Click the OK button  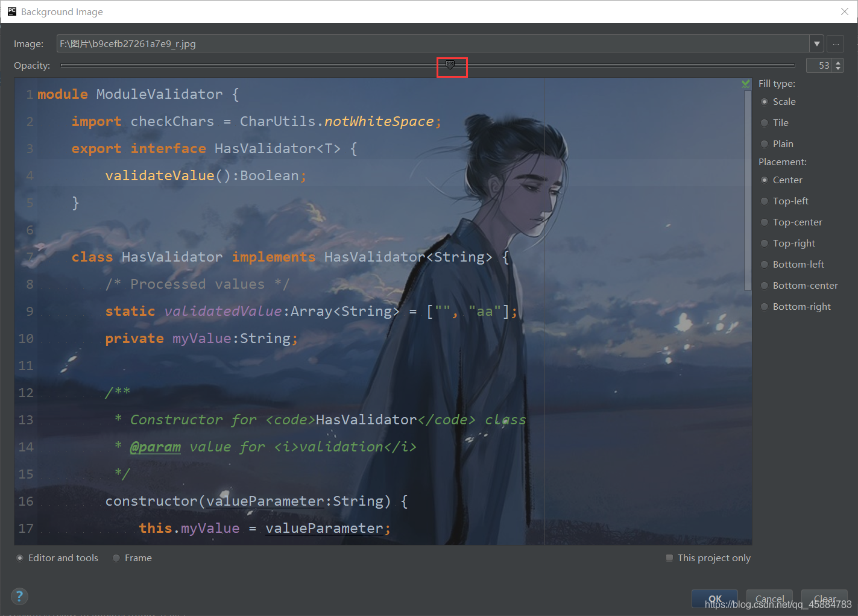[x=714, y=599]
